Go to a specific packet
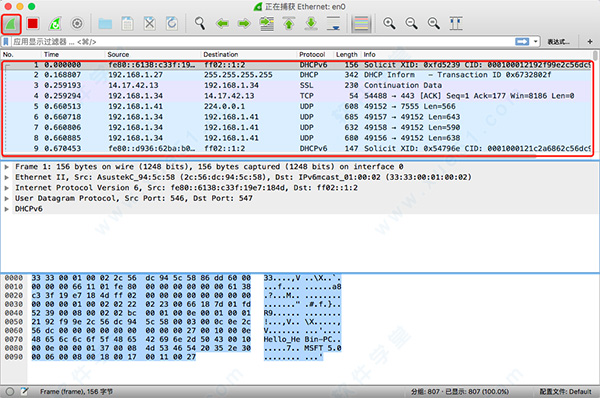This screenshot has height=398, width=600. coord(267,24)
